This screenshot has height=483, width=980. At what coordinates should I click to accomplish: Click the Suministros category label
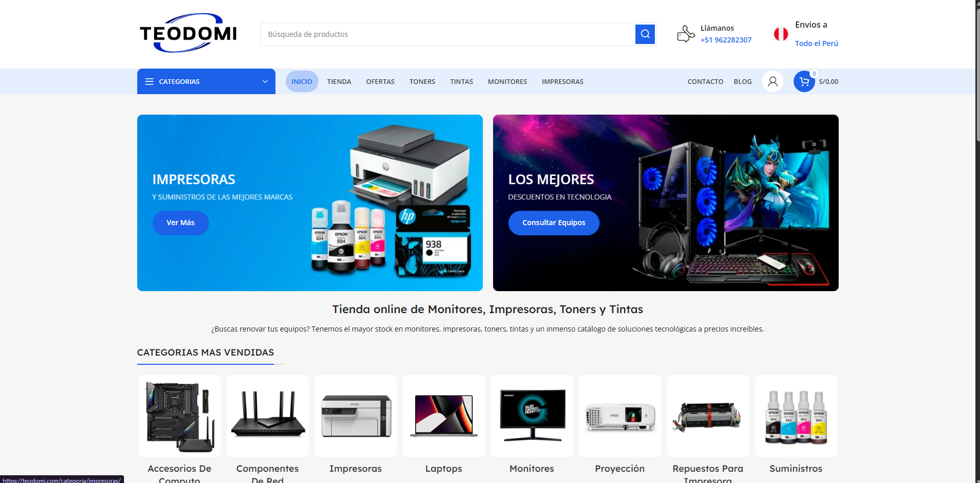click(x=796, y=469)
